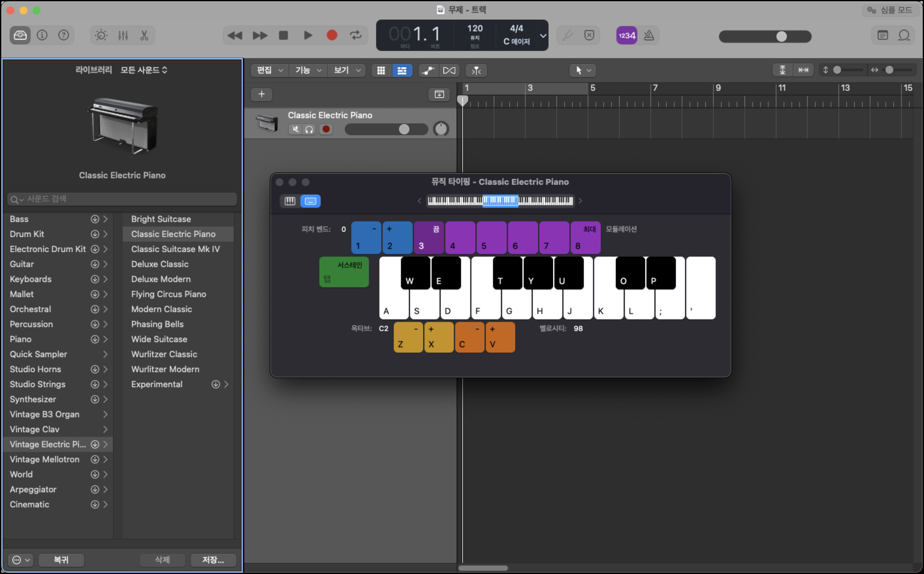Click the 저장... button
Viewport: 924px width, 574px height.
click(x=213, y=560)
